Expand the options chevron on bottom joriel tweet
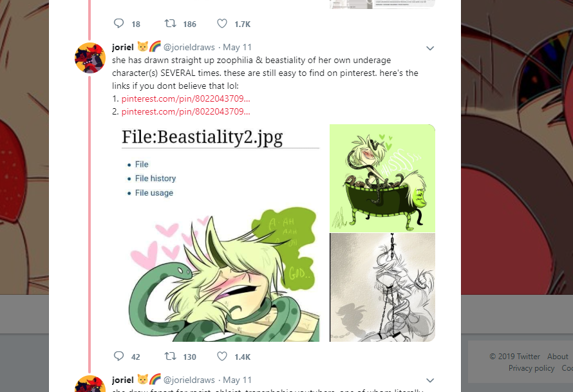The width and height of the screenshot is (573, 392). coord(430,380)
